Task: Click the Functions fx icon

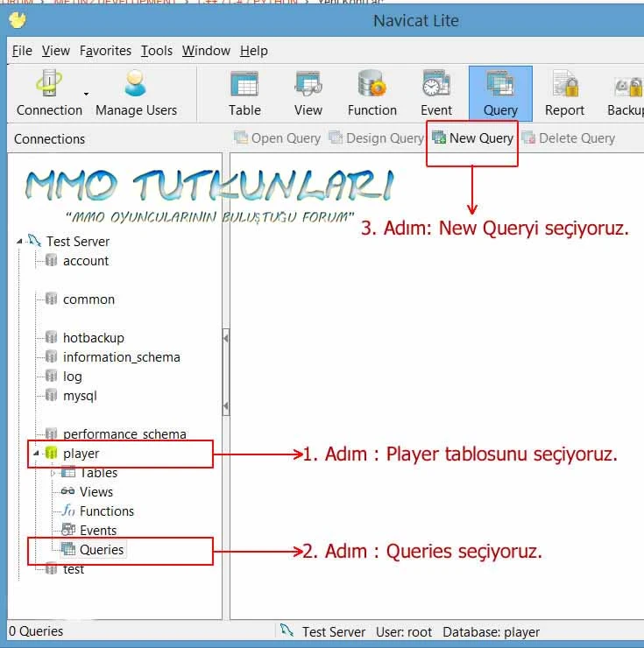Action: click(68, 511)
